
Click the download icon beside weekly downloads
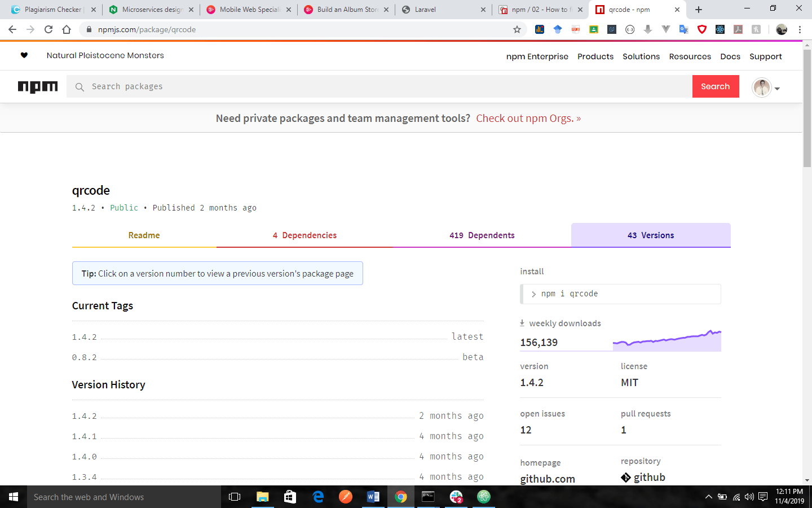[522, 322]
